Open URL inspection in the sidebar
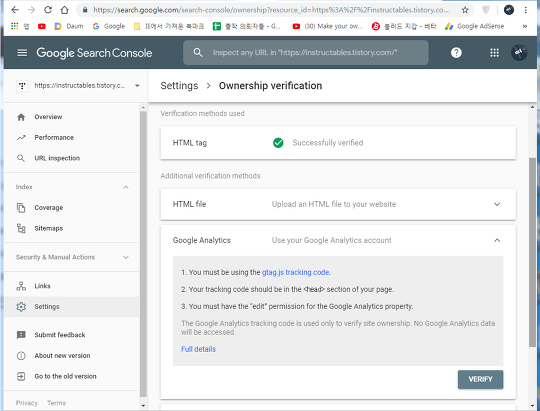The image size is (540, 411). (x=57, y=158)
